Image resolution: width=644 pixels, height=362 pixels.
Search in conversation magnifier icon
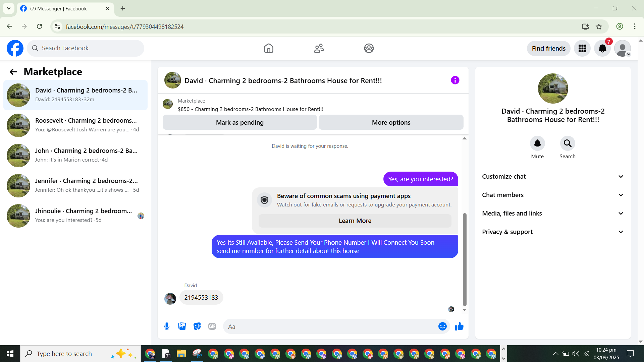point(568,143)
